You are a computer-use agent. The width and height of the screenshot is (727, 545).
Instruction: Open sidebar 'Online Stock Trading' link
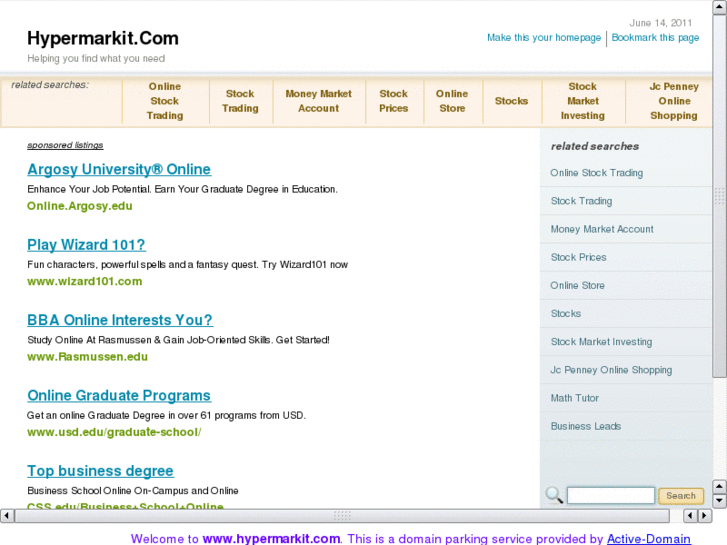click(596, 173)
